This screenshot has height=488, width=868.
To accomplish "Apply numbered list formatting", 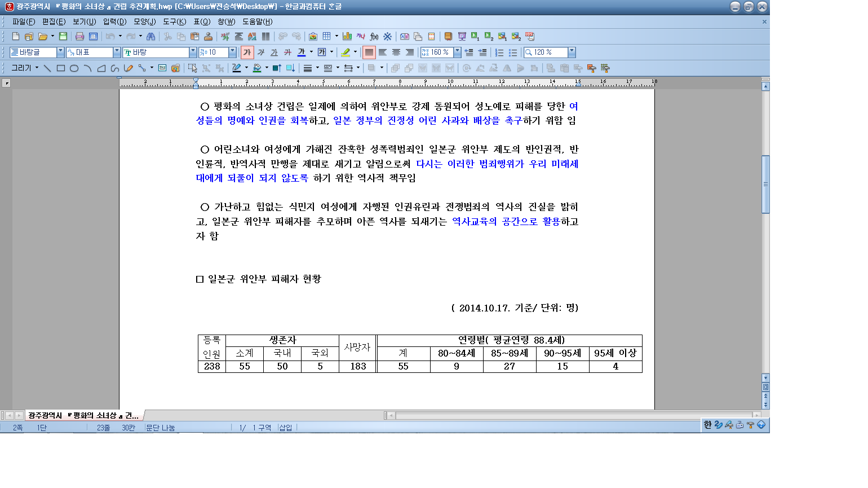I will [x=499, y=52].
